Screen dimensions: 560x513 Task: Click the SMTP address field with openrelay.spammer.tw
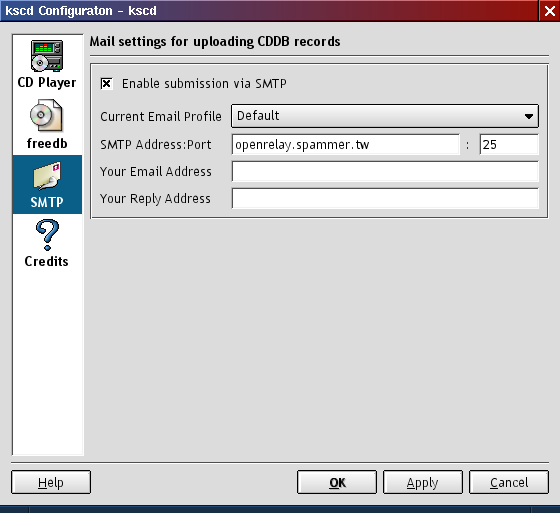coord(345,144)
